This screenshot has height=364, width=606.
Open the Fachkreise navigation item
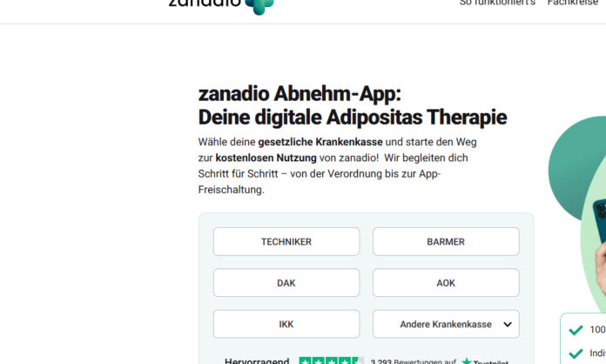(x=573, y=3)
